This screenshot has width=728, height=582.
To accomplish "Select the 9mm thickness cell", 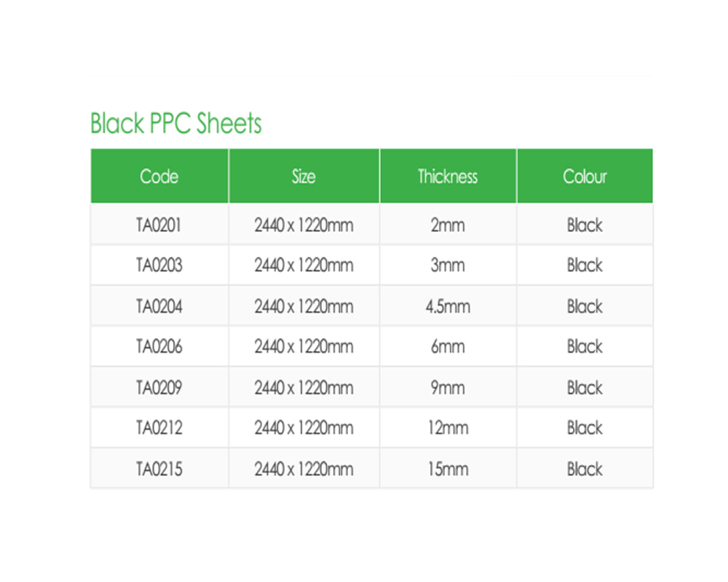I will pyautogui.click(x=448, y=388).
